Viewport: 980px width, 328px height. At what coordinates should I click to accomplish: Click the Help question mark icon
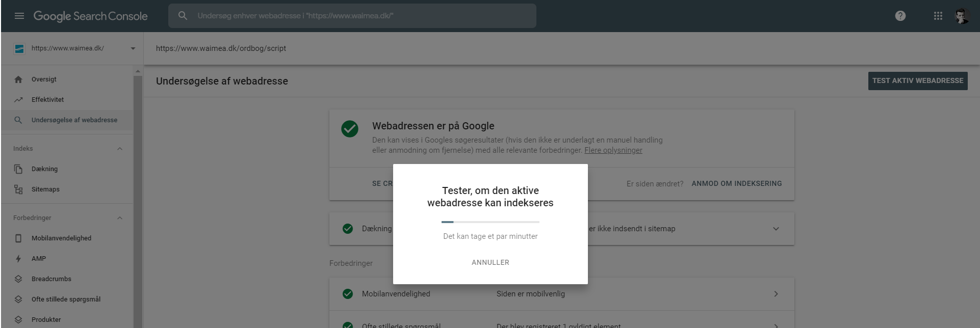[900, 16]
